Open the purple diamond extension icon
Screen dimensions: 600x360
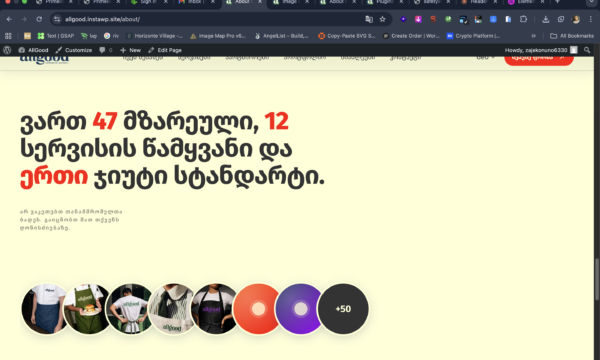[x=403, y=19]
